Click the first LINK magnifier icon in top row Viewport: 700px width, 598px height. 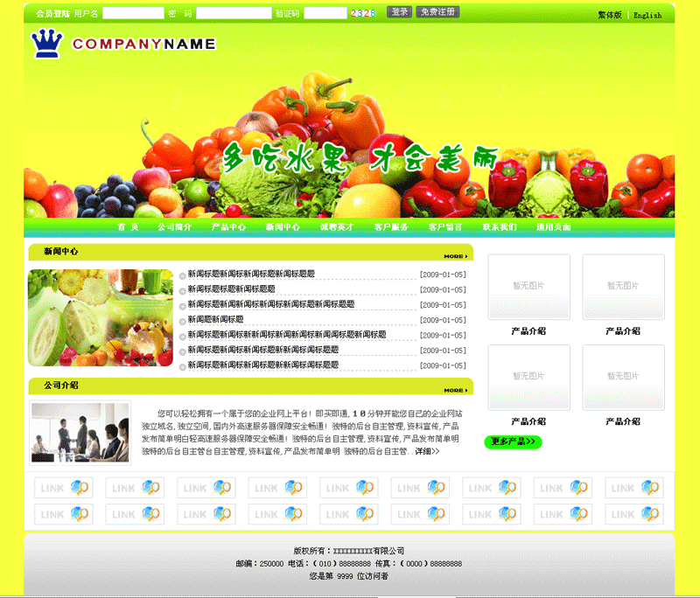pyautogui.click(x=80, y=488)
